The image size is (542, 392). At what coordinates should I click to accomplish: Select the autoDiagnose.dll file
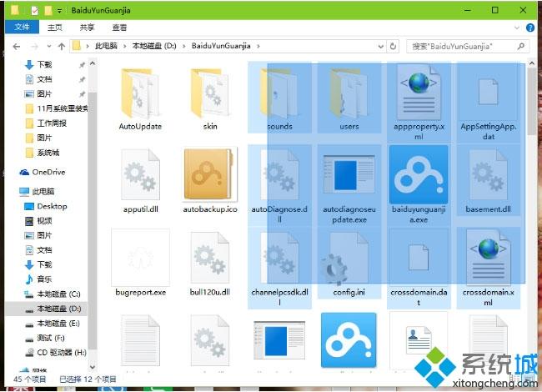point(279,185)
